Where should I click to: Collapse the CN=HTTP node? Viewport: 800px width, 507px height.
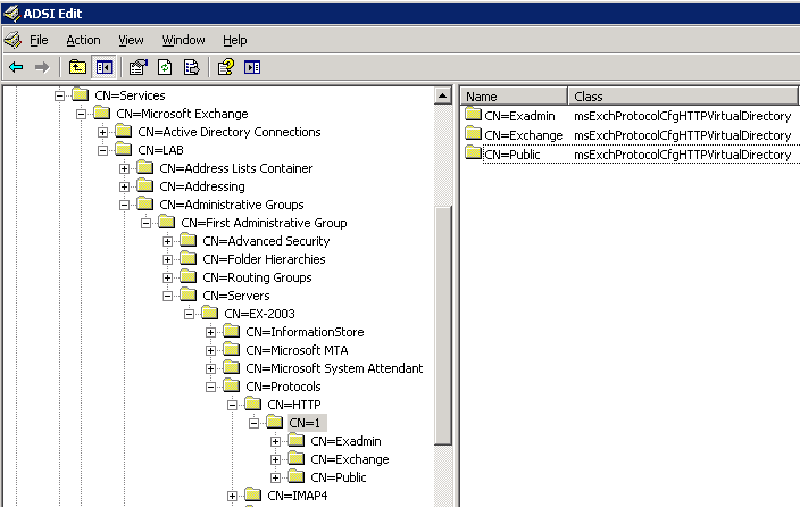coord(232,405)
